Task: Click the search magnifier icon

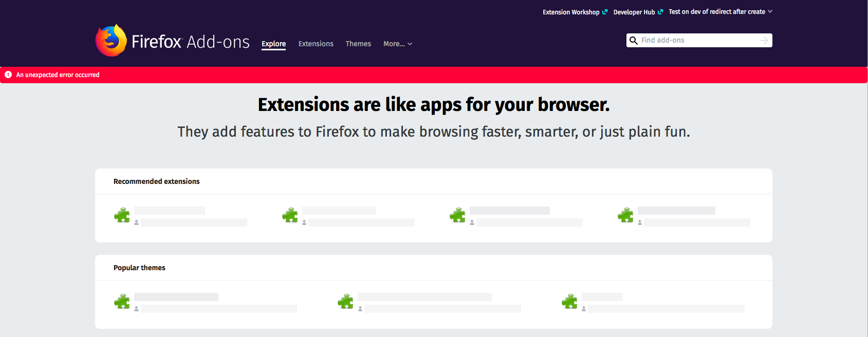Action: click(634, 41)
